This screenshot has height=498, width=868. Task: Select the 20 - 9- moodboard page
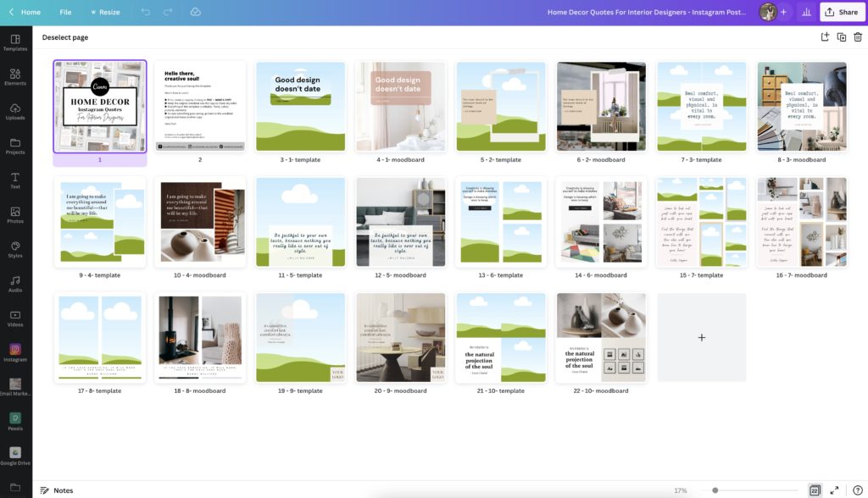pyautogui.click(x=400, y=338)
